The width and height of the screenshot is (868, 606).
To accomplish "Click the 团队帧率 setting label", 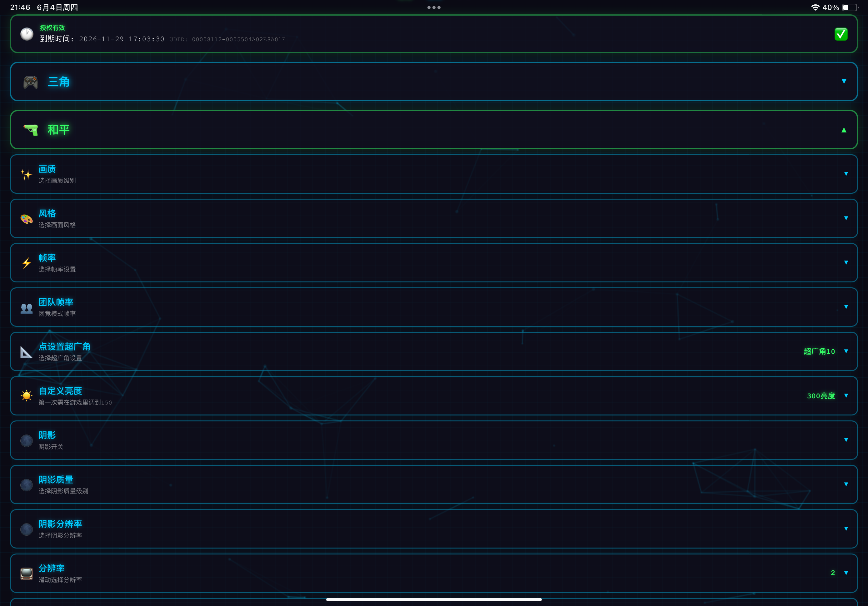I will (56, 302).
